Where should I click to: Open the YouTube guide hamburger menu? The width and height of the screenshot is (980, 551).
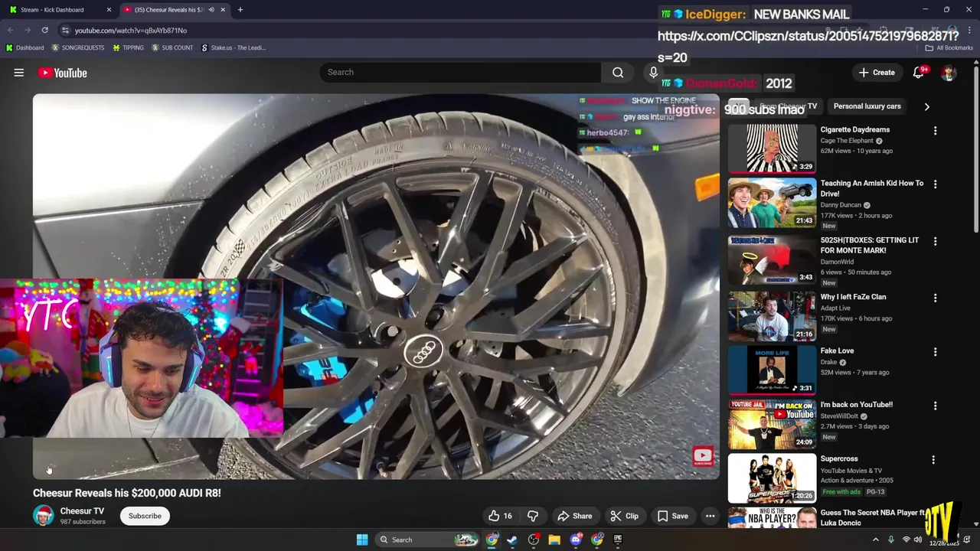click(19, 73)
